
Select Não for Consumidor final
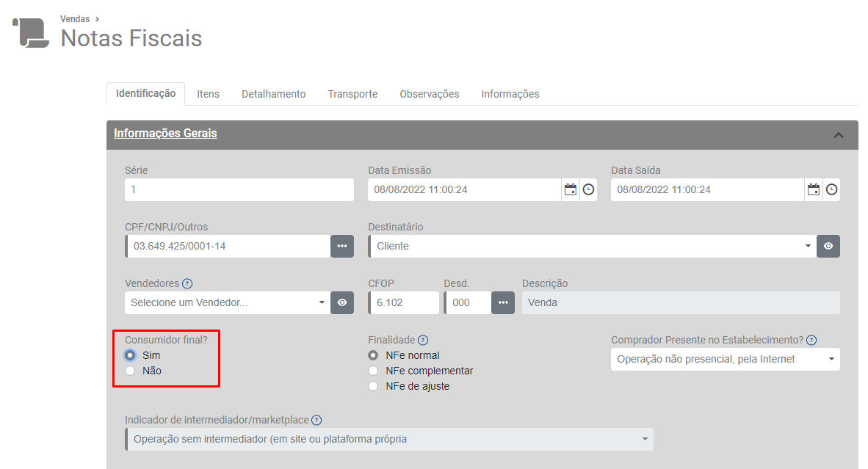coord(130,371)
